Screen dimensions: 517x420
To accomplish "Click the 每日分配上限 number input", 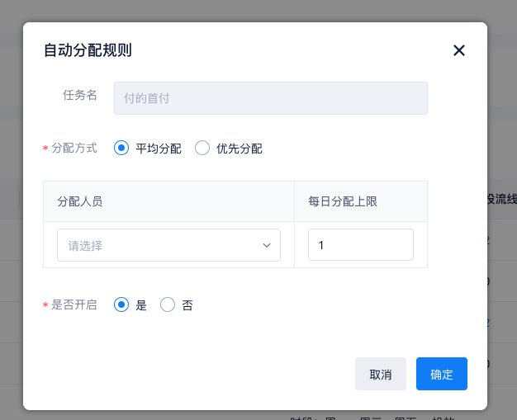I will (360, 245).
